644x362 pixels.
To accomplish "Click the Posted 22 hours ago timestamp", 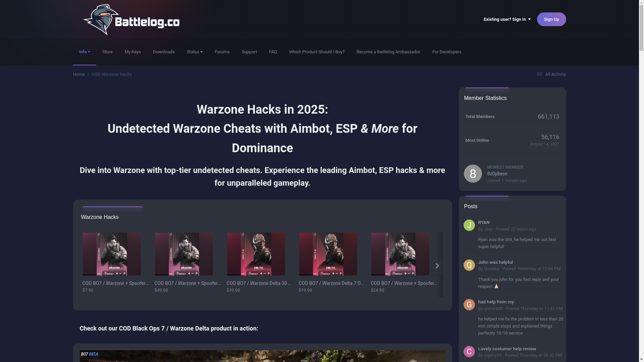I will pos(516,229).
